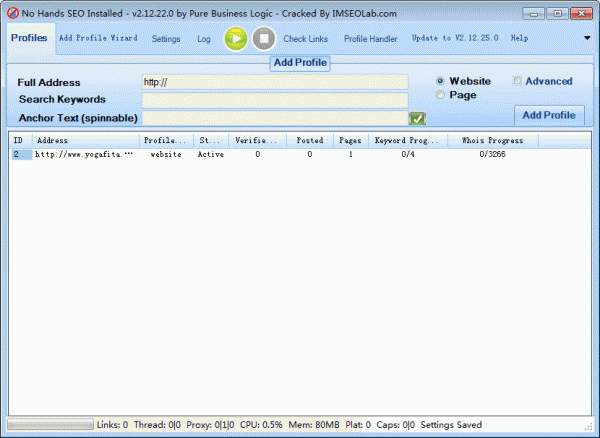The width and height of the screenshot is (600, 438).
Task: Click the gray Stop button
Action: [x=264, y=39]
